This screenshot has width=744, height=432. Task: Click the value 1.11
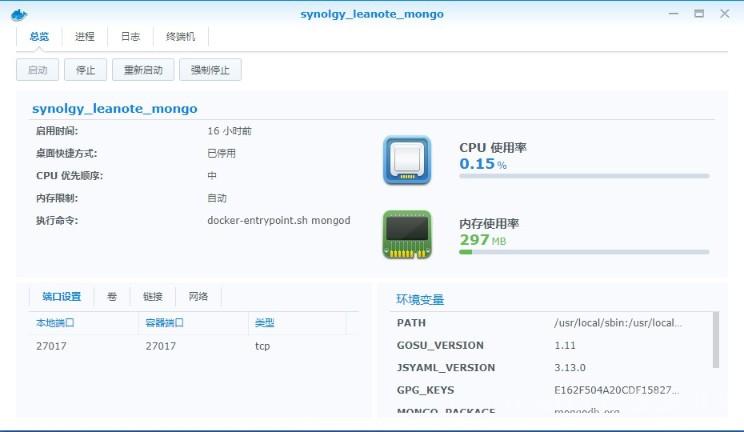pos(565,345)
